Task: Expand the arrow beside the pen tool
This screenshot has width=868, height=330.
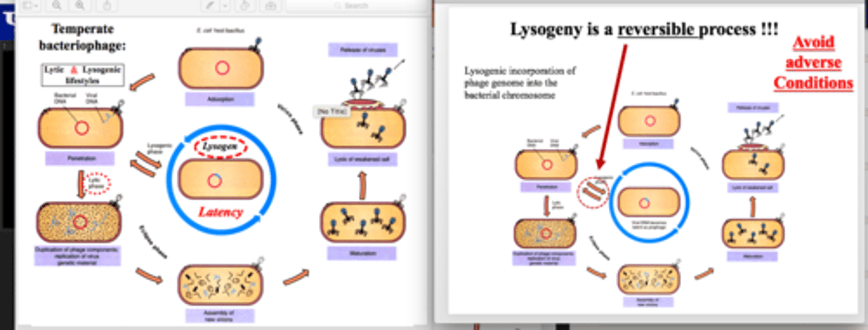Action: (225, 5)
